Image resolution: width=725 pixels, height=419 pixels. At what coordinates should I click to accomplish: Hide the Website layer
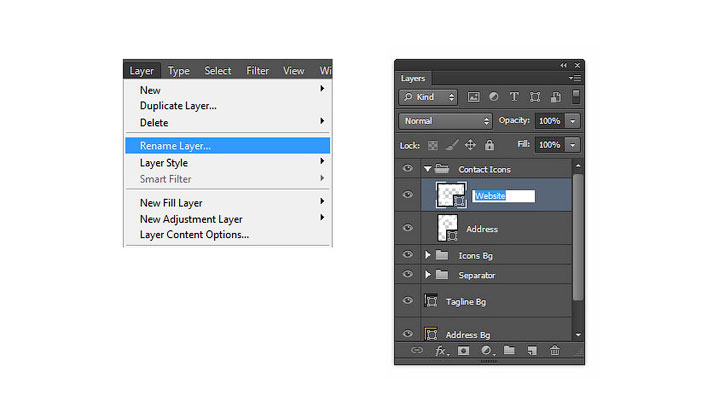pos(407,194)
